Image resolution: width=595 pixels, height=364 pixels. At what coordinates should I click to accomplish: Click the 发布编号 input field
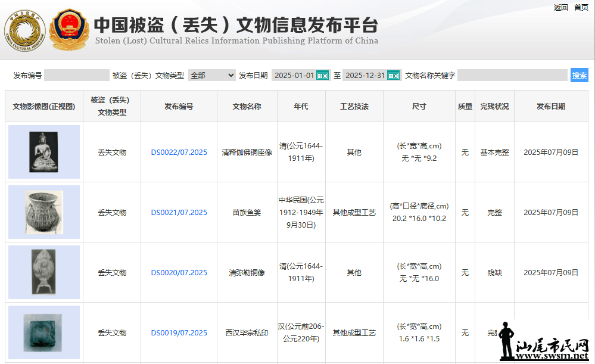coord(76,75)
